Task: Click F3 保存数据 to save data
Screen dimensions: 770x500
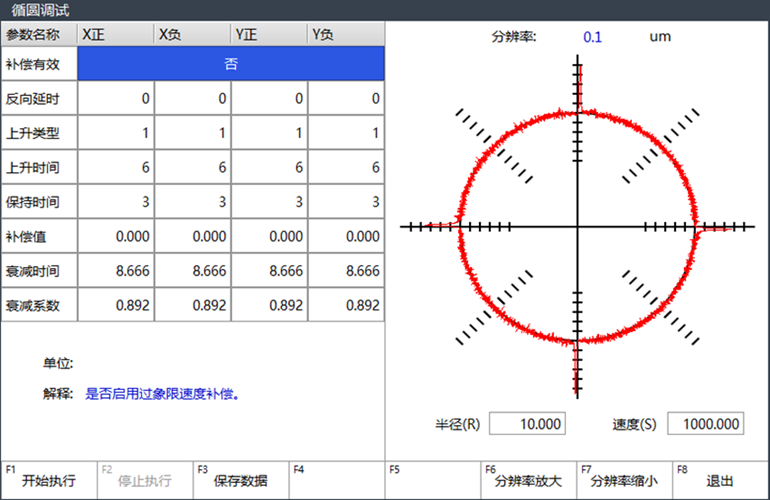Action: click(240, 479)
